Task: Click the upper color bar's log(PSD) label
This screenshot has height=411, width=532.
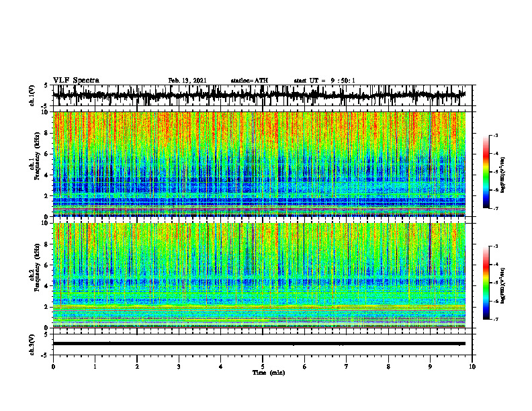Action: [503, 175]
